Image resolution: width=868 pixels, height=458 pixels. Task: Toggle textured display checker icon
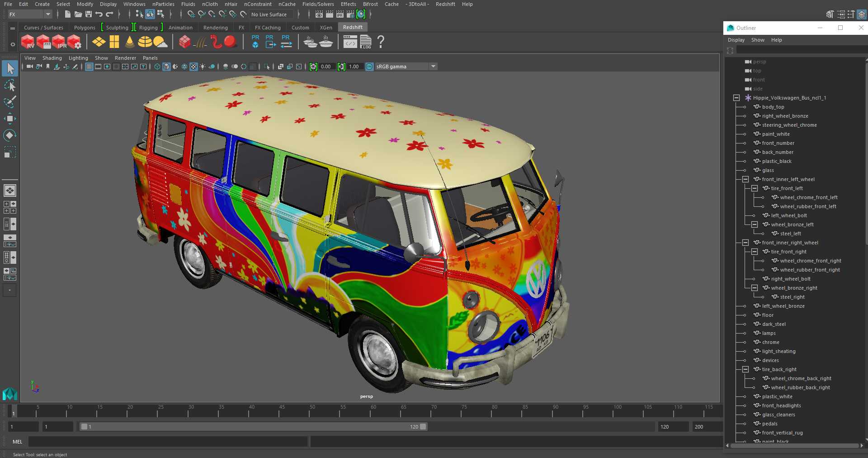(x=193, y=67)
